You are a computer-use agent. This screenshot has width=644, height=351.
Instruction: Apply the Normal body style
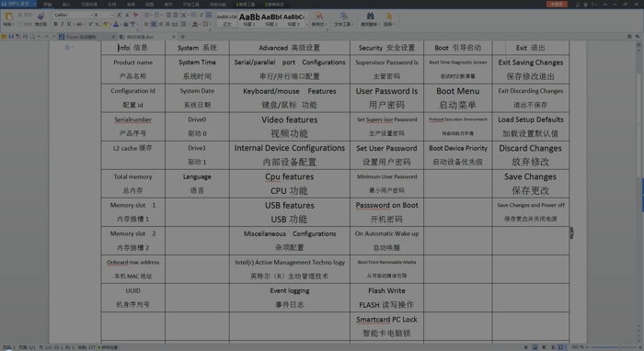tap(227, 19)
